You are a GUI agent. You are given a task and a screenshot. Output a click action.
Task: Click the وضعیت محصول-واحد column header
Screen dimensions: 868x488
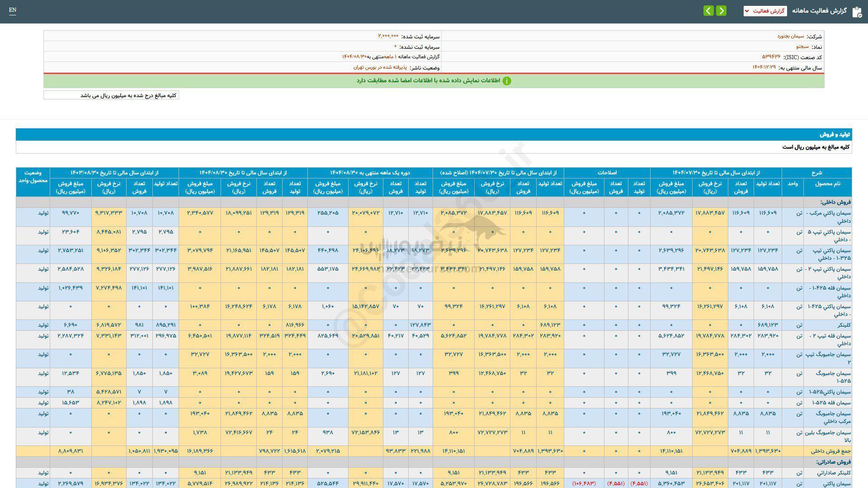pos(33,177)
